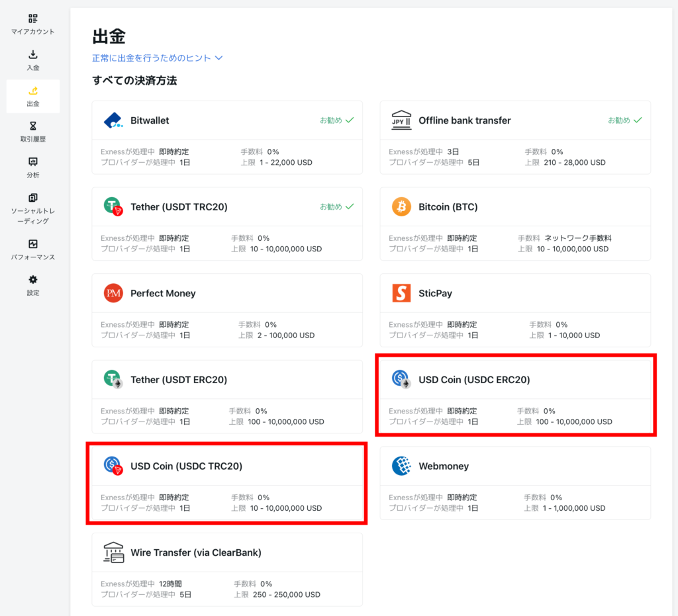Click the Tether USDT TRC20 logo icon
The height and width of the screenshot is (616, 678).
click(113, 206)
